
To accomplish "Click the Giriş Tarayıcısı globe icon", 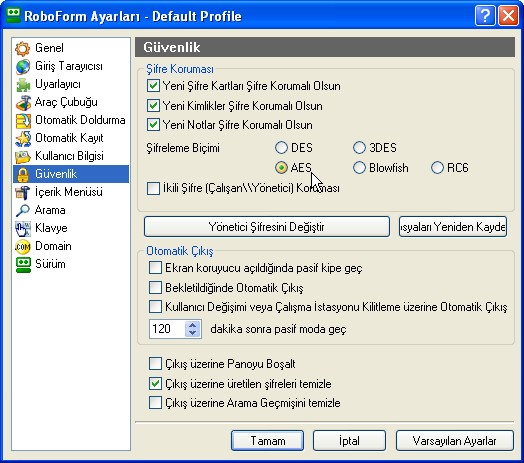I will point(22,67).
